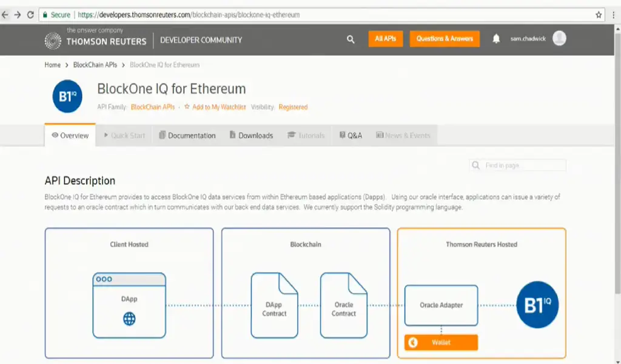Reload the page with refresh icon
This screenshot has height=364, width=621.
(x=30, y=15)
